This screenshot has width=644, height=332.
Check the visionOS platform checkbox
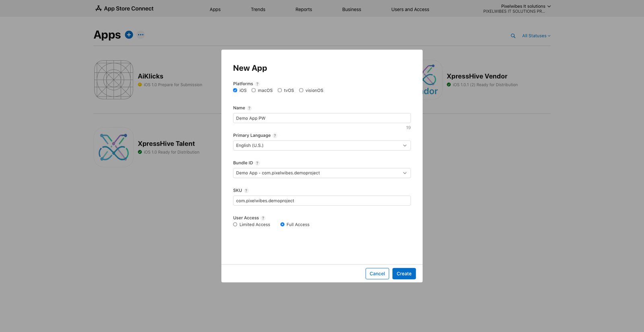click(301, 91)
